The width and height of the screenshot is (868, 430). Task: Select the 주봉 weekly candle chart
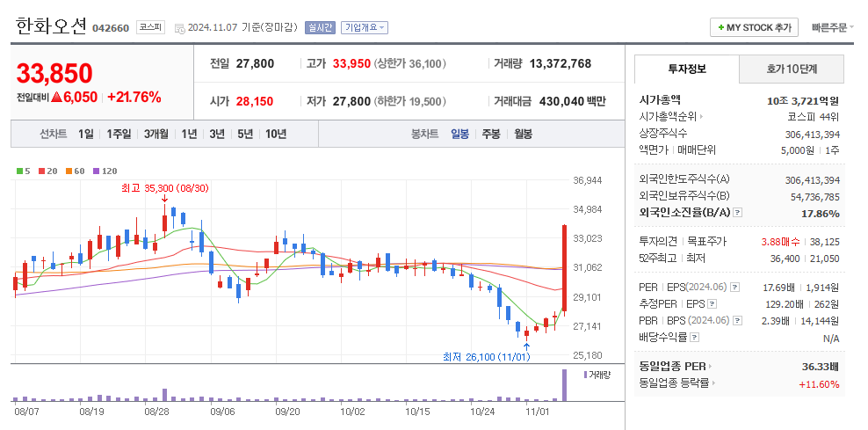click(x=491, y=134)
